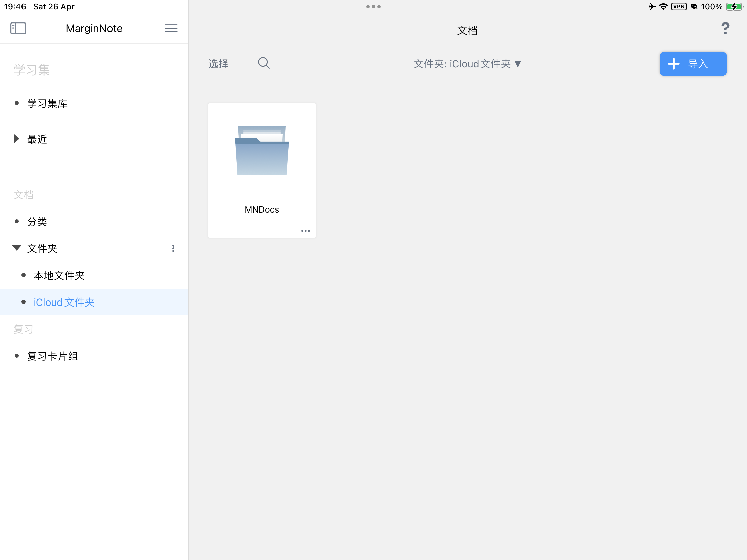747x560 pixels.
Task: Collapse the 文件夹 tree section
Action: (16, 248)
